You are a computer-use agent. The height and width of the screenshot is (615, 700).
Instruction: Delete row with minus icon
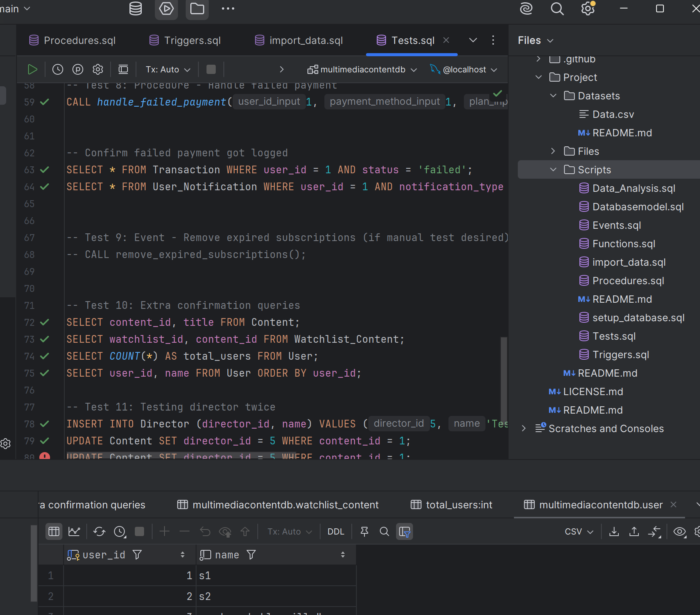[x=185, y=532]
